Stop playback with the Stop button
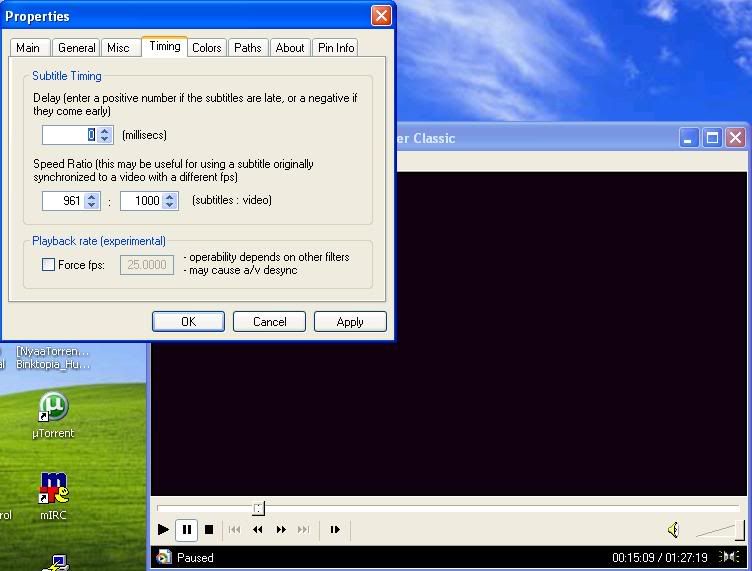 tap(209, 530)
